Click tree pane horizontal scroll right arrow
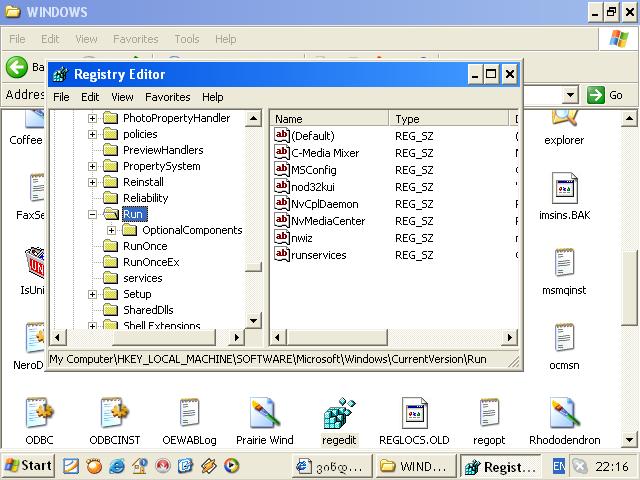Screen dimensions: 640x480 236,338
